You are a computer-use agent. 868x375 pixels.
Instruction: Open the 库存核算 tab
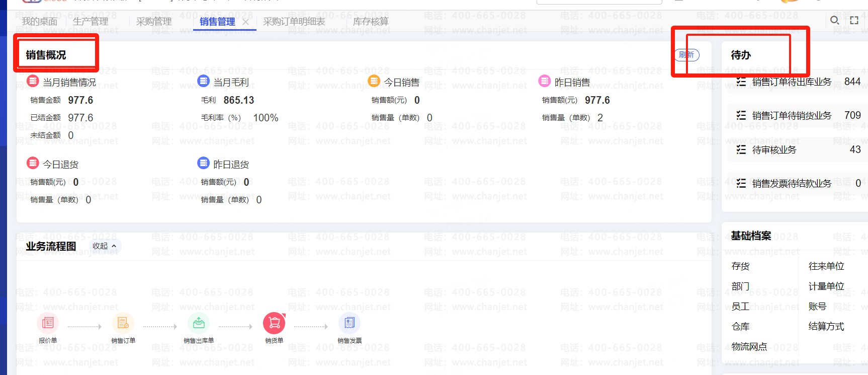(x=371, y=22)
